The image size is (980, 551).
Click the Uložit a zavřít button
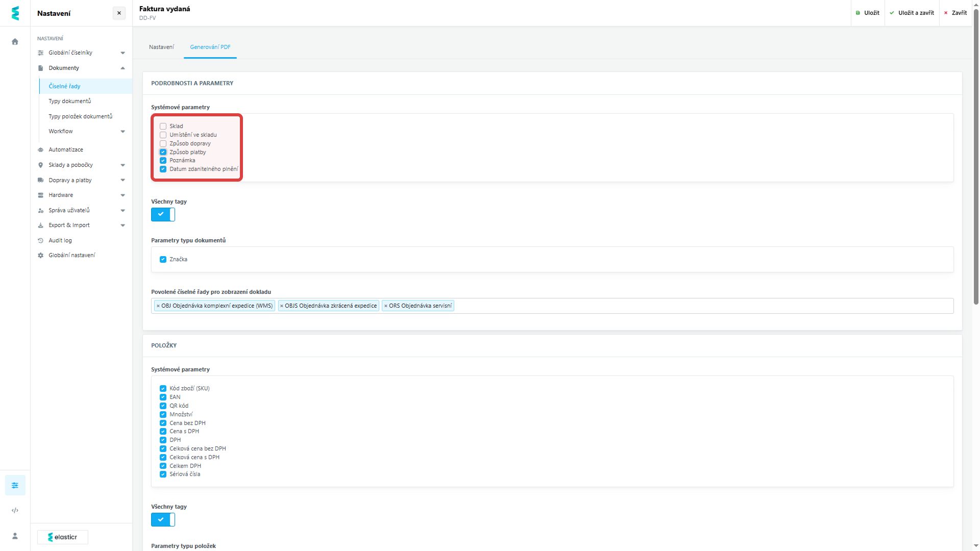pyautogui.click(x=912, y=13)
